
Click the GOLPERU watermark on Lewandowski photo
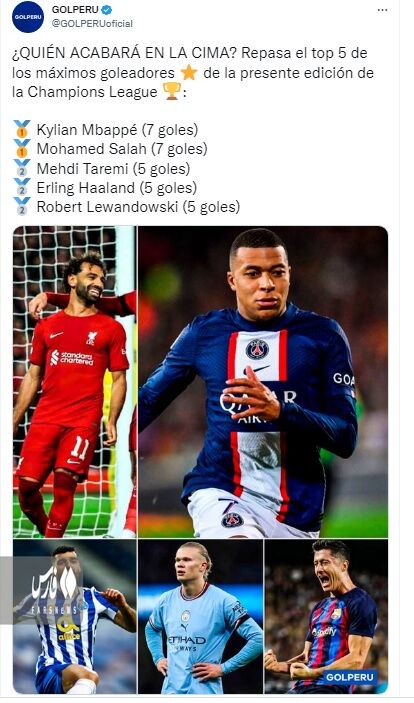349,677
